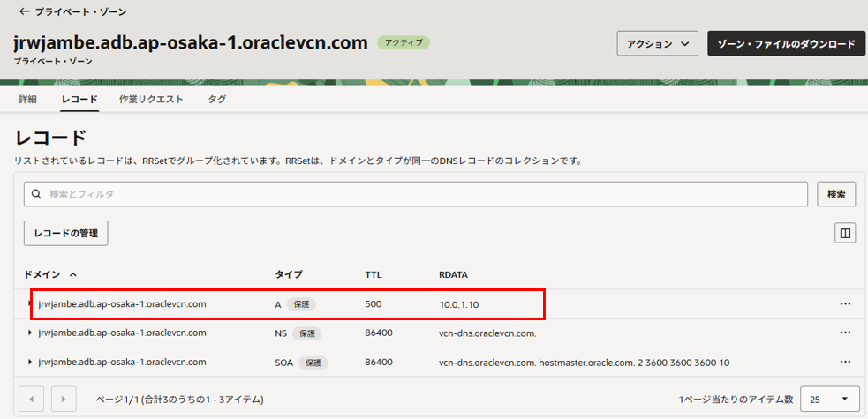
Task: Open the アクション dropdown menu
Action: pos(657,44)
